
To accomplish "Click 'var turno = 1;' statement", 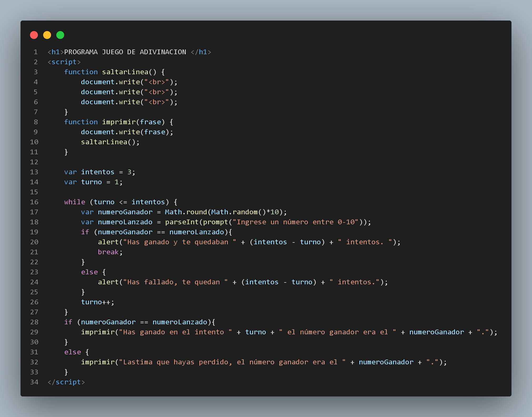I will click(x=93, y=182).
